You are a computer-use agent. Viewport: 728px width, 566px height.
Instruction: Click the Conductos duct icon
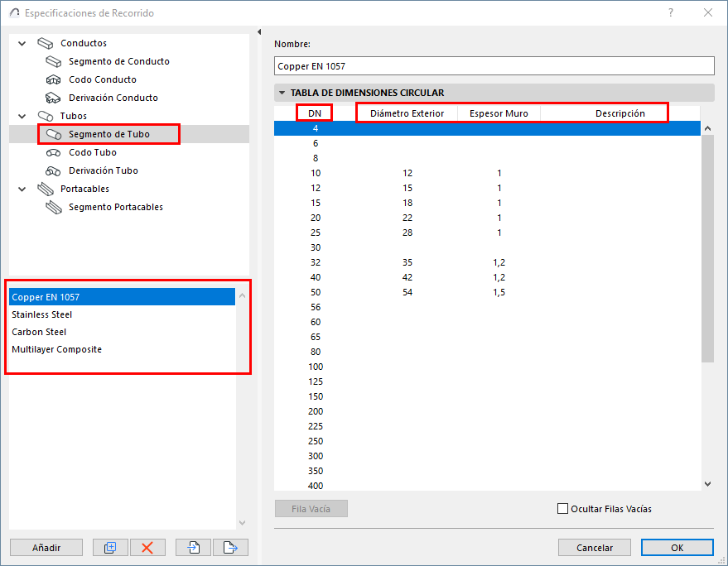pos(45,43)
